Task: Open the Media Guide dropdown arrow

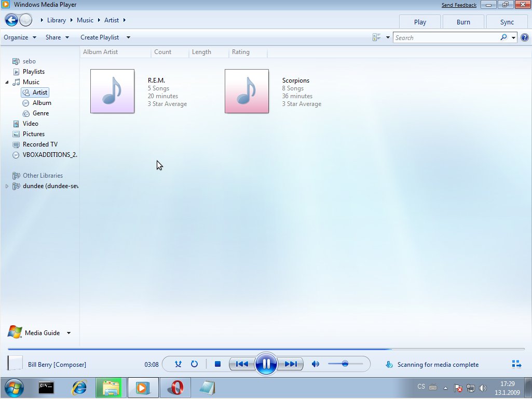Action: coord(69,333)
